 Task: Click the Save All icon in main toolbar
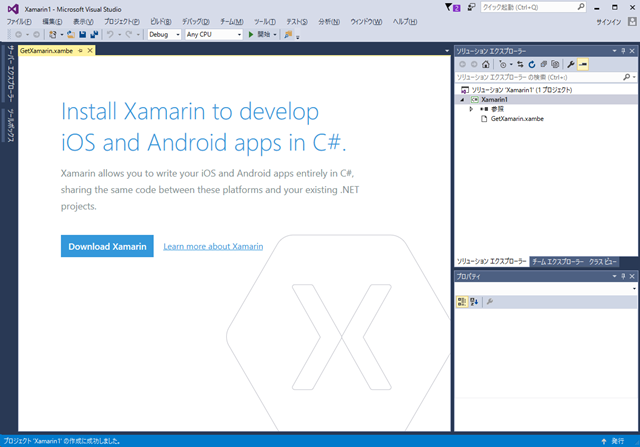[94, 34]
